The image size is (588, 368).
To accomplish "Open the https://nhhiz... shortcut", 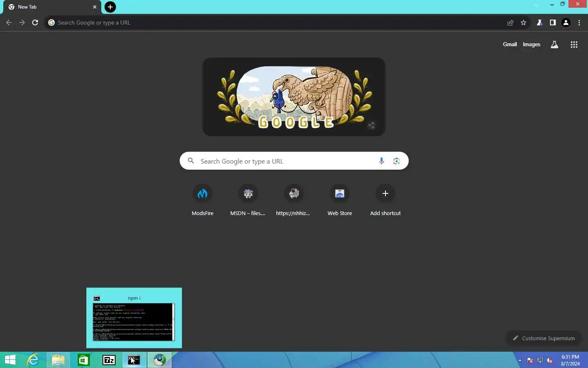I will [294, 200].
